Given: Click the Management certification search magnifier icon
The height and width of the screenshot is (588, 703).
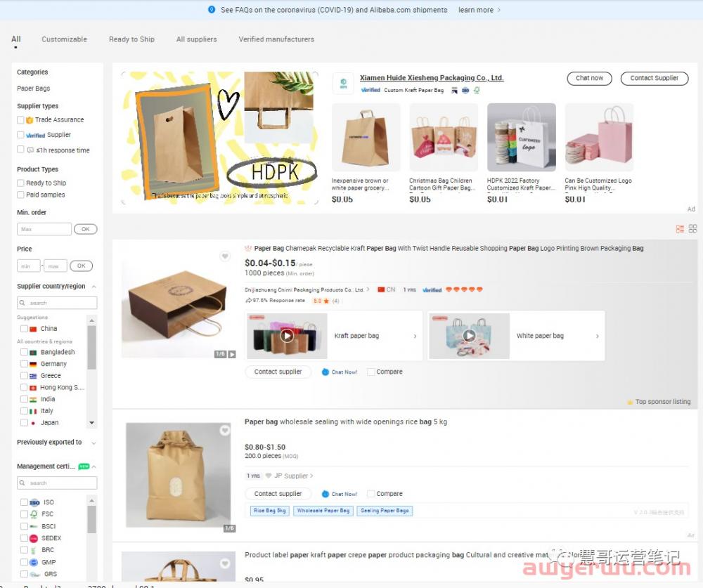Looking at the screenshot, I should (22, 483).
